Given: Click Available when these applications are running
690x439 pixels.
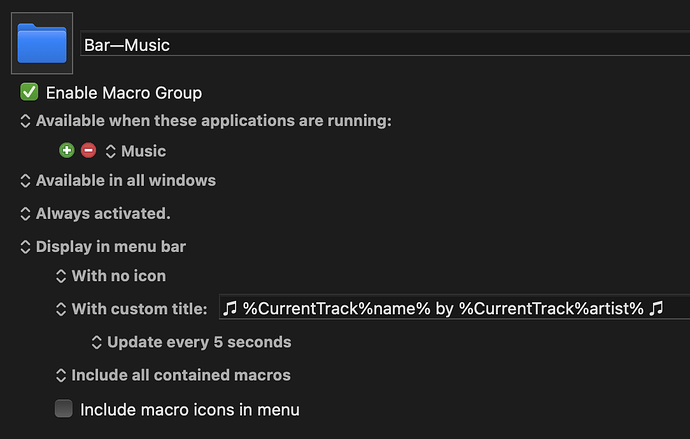Looking at the screenshot, I should 213,121.
